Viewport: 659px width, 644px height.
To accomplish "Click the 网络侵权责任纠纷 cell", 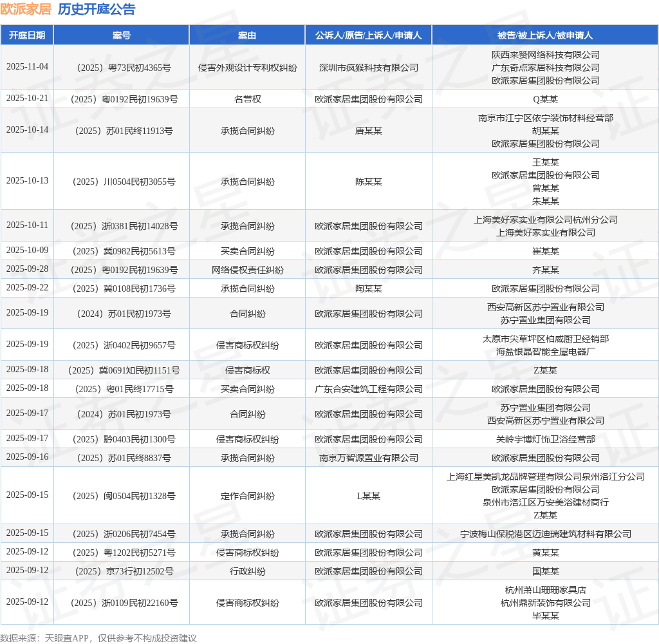I will [x=248, y=270].
